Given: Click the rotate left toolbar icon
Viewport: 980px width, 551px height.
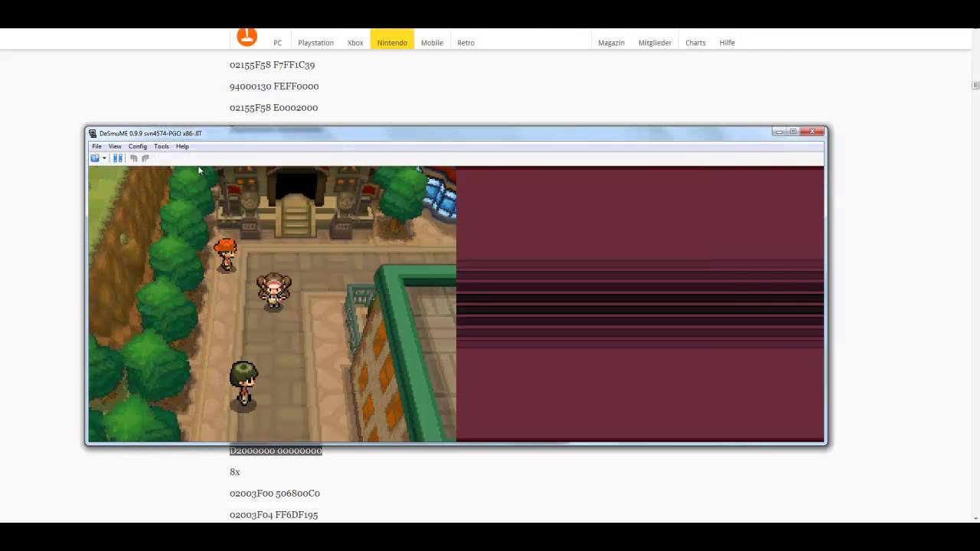Looking at the screenshot, I should point(134,158).
